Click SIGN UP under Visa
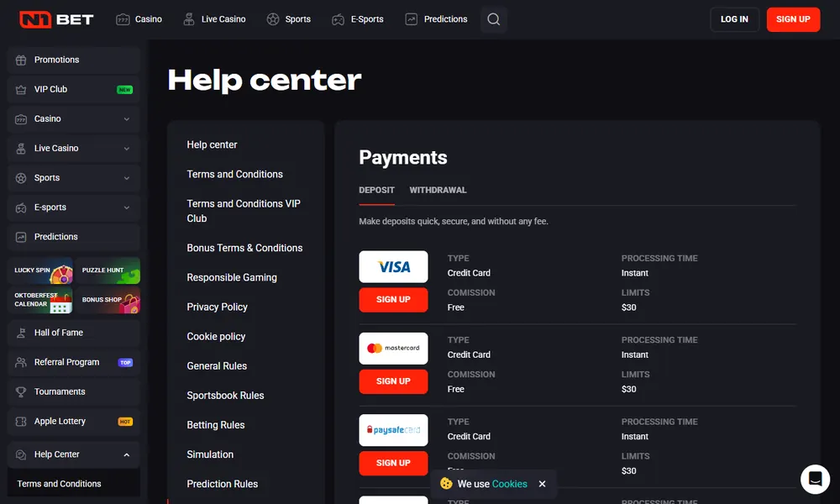 [x=393, y=299]
